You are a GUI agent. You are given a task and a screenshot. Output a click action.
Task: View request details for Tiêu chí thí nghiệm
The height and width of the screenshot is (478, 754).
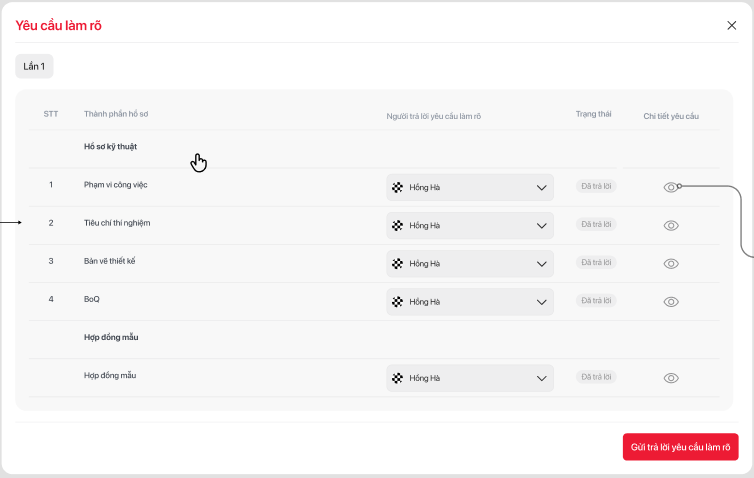(671, 225)
